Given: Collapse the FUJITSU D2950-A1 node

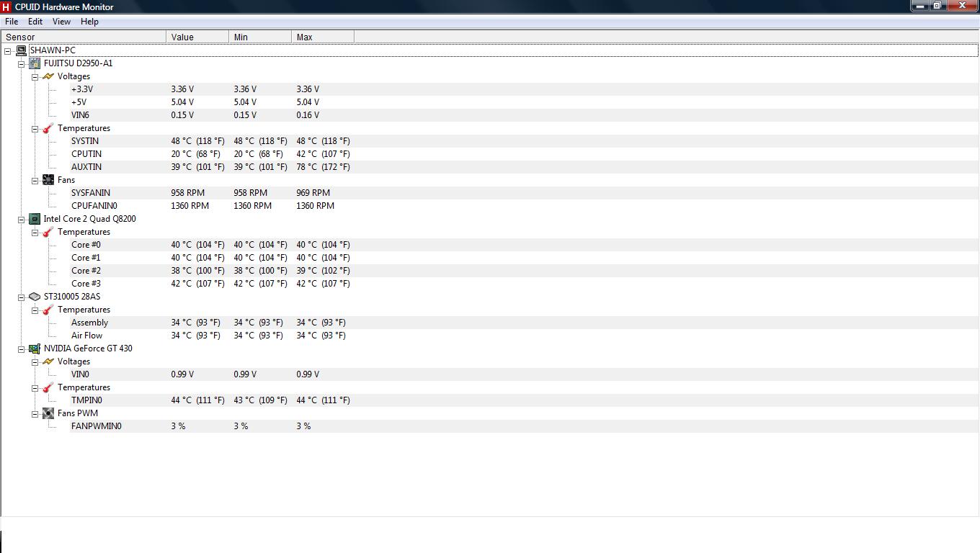Looking at the screenshot, I should tap(22, 64).
